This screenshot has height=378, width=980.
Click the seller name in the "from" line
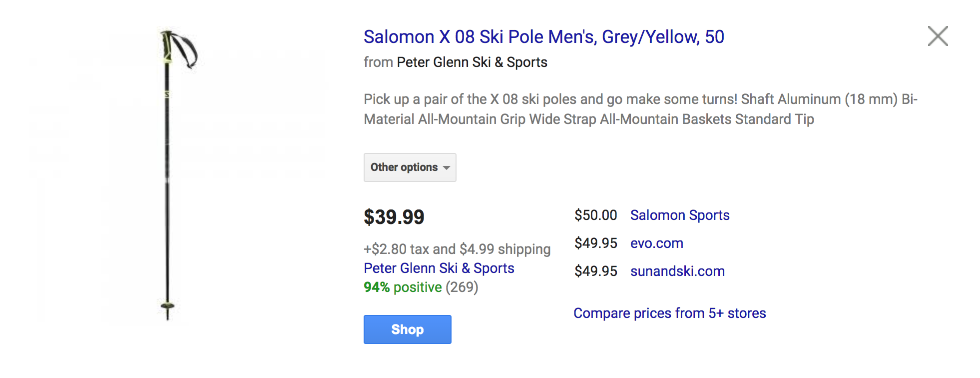tap(472, 62)
